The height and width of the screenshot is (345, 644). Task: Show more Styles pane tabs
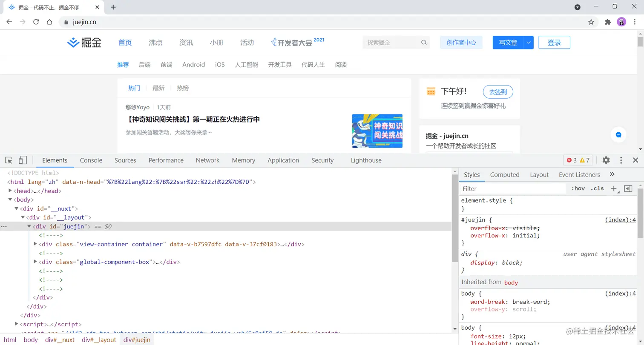[612, 174]
